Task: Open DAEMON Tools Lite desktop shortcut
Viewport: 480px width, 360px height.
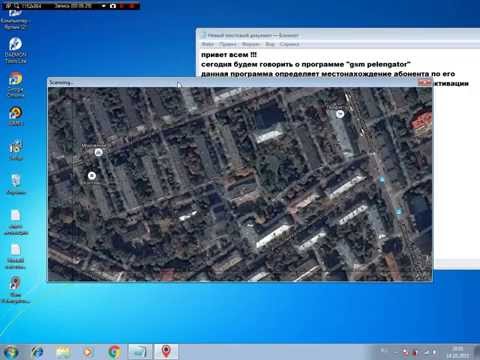Action: [x=15, y=50]
